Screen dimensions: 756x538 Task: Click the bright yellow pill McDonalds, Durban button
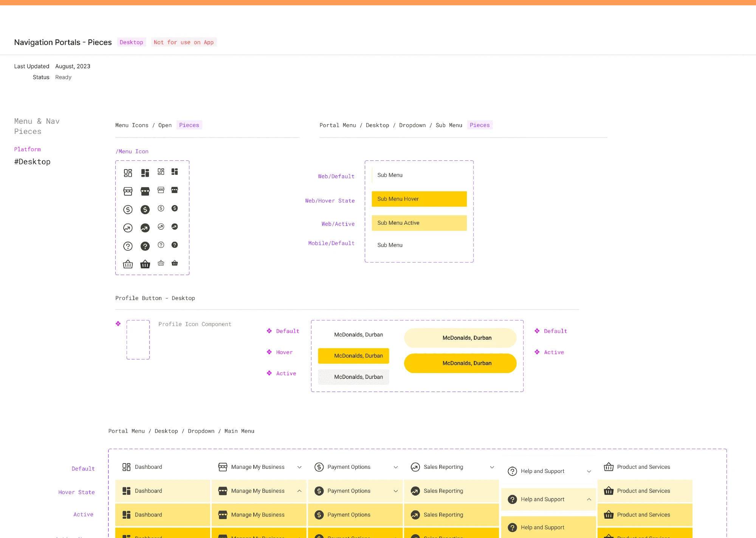coord(460,363)
